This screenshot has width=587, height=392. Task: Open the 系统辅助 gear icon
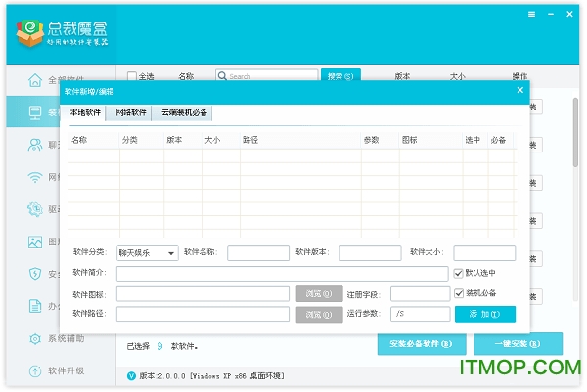(35, 338)
